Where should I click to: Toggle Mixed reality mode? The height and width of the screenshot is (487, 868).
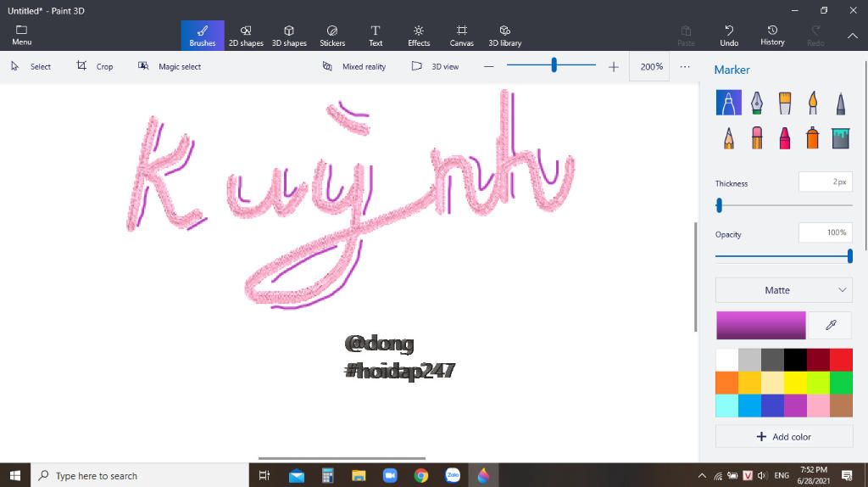(x=354, y=66)
